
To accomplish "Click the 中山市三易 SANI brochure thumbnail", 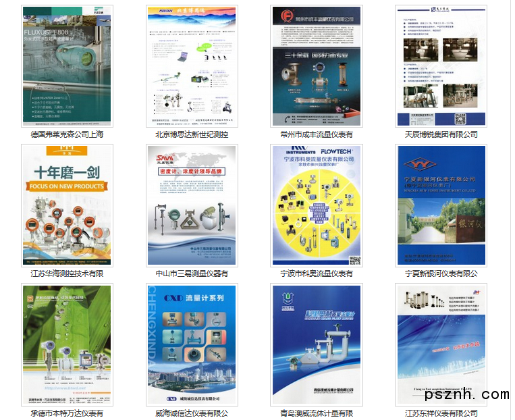I will [192, 205].
